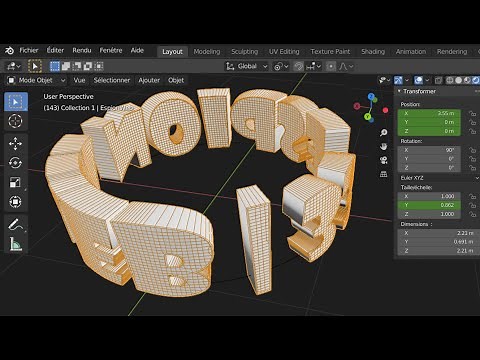This screenshot has height=360, width=480.
Task: Select the Rotate tool
Action: [x=15, y=163]
